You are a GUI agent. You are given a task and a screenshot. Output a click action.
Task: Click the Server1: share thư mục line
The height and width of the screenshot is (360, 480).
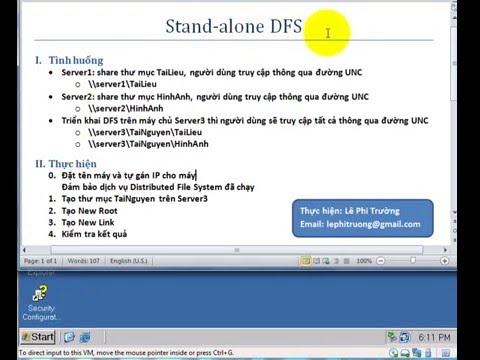click(x=212, y=72)
